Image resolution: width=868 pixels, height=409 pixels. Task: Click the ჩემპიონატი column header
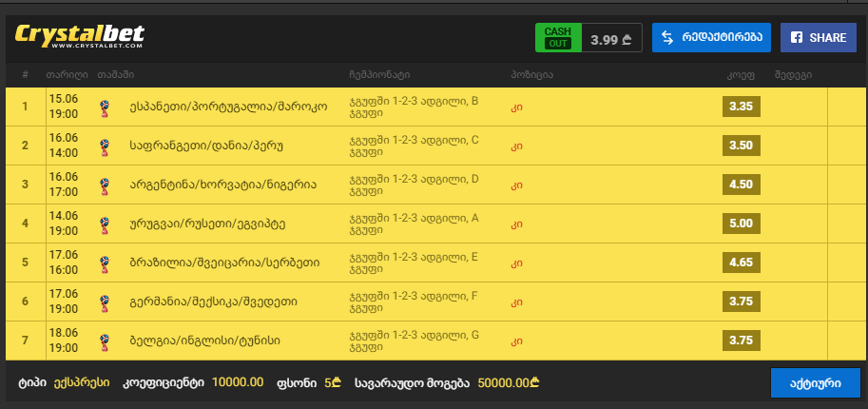[x=379, y=75]
